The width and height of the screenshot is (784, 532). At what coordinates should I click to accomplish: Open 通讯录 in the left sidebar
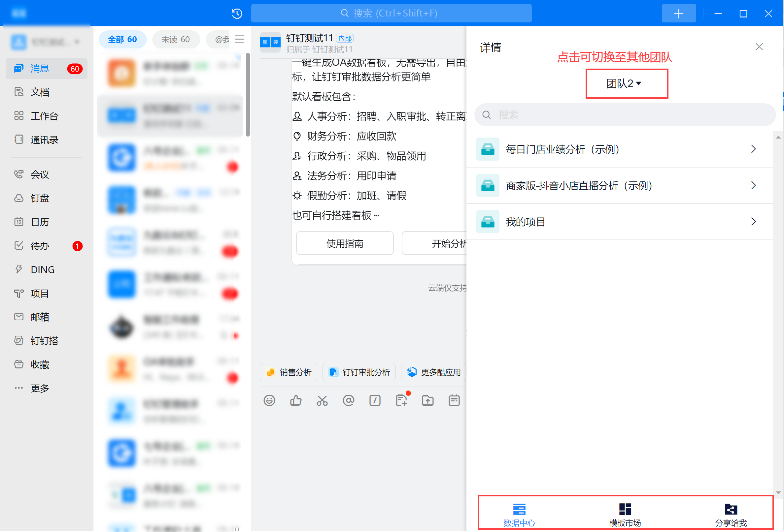pyautogui.click(x=47, y=140)
